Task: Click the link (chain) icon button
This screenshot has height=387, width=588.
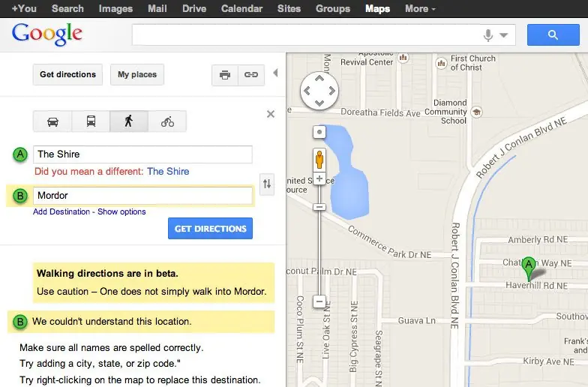Action: [x=250, y=75]
